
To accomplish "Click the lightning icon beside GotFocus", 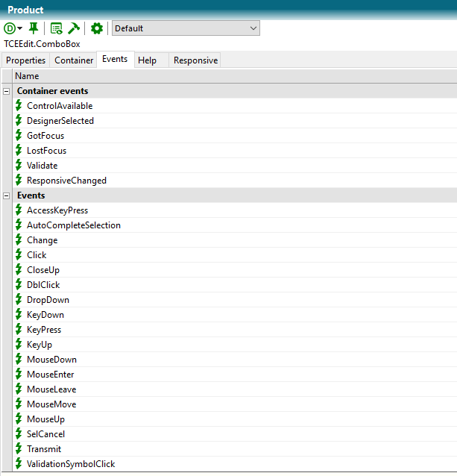I will pyautogui.click(x=19, y=135).
